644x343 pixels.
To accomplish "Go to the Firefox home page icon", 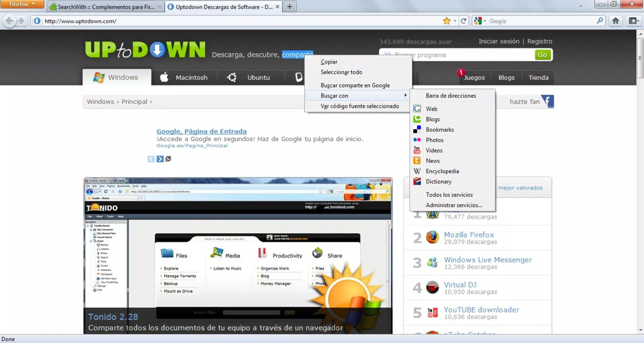I will [x=616, y=21].
